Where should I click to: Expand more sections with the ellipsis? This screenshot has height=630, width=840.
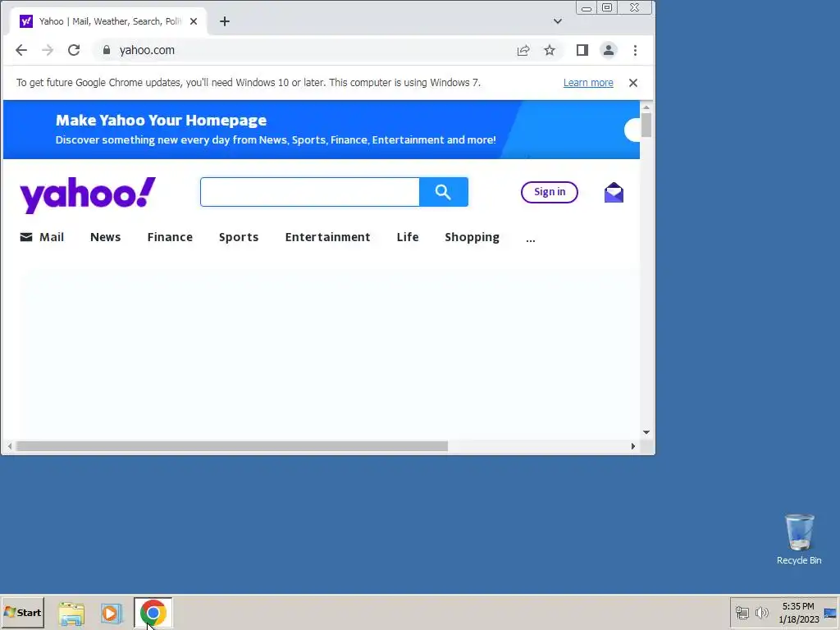[531, 240]
